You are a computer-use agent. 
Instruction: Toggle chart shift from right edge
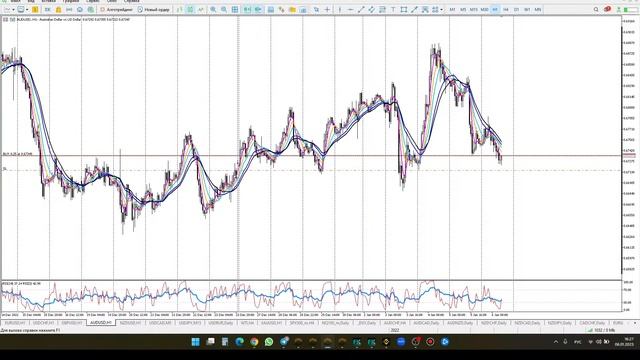[x=258, y=9]
